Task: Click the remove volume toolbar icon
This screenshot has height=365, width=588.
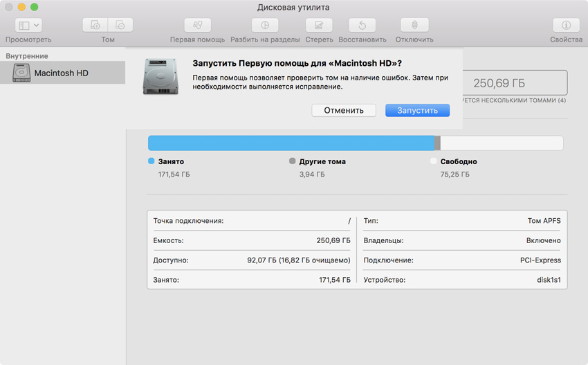Action: (x=120, y=26)
